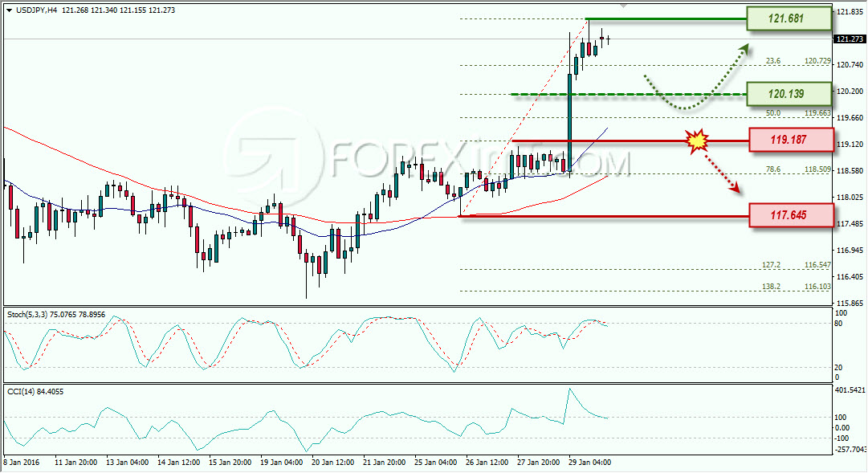
Task: Click the 8 Jan 2016 date label
Action: pyautogui.click(x=22, y=463)
